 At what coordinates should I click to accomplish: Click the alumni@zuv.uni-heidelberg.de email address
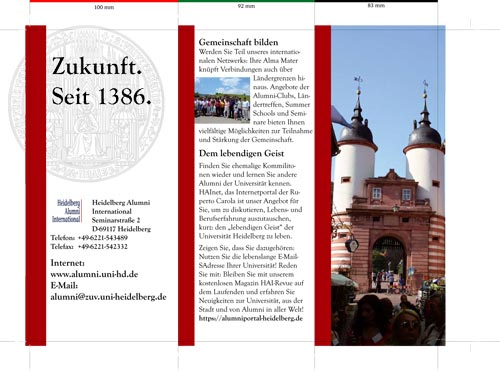point(108,297)
